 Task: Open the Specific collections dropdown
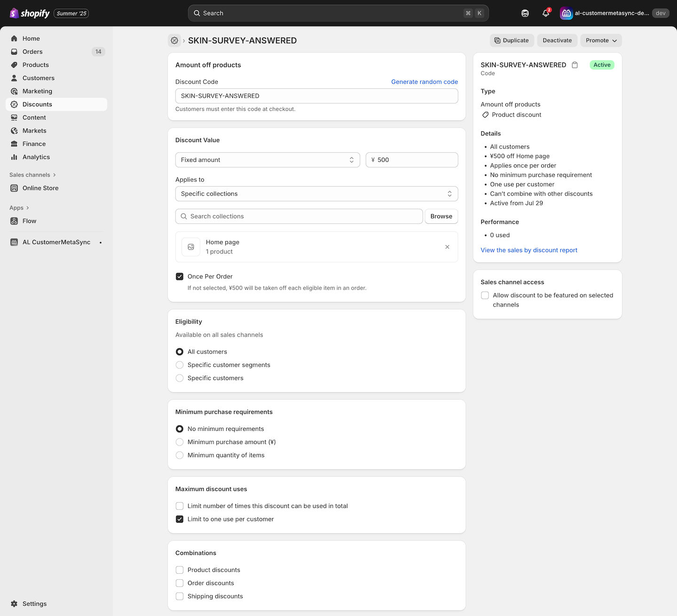[316, 194]
